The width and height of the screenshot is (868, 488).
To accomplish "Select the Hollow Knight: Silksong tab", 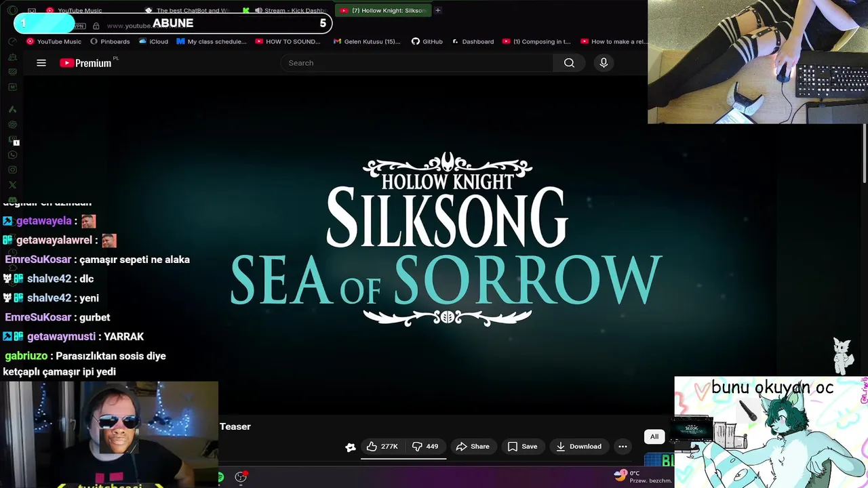I will (383, 10).
